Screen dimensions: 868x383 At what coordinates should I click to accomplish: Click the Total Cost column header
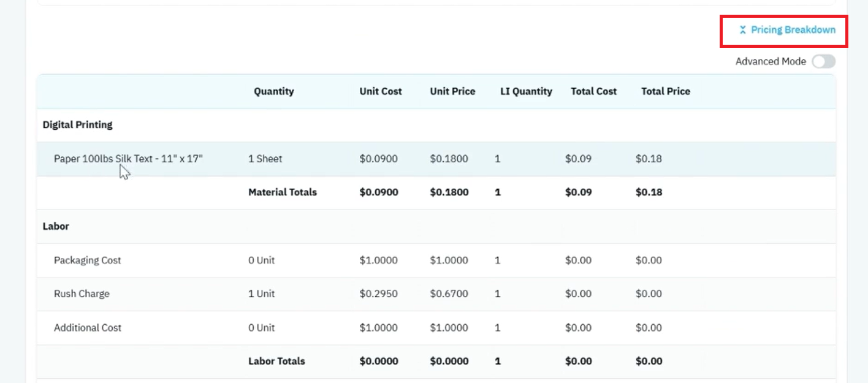593,91
